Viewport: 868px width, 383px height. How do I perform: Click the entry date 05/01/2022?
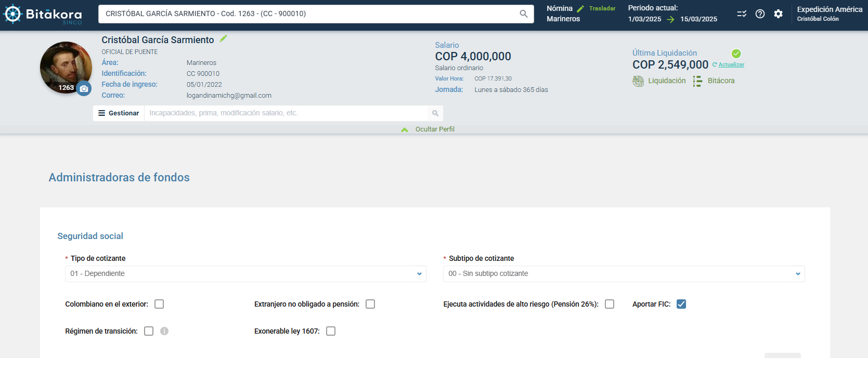[x=204, y=85]
